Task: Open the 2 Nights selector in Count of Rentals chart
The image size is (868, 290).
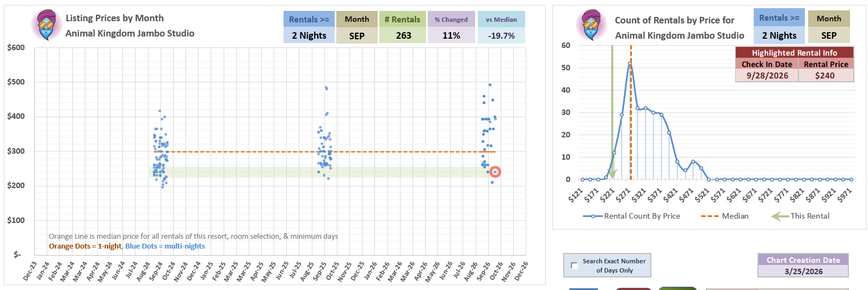Action: pos(779,35)
